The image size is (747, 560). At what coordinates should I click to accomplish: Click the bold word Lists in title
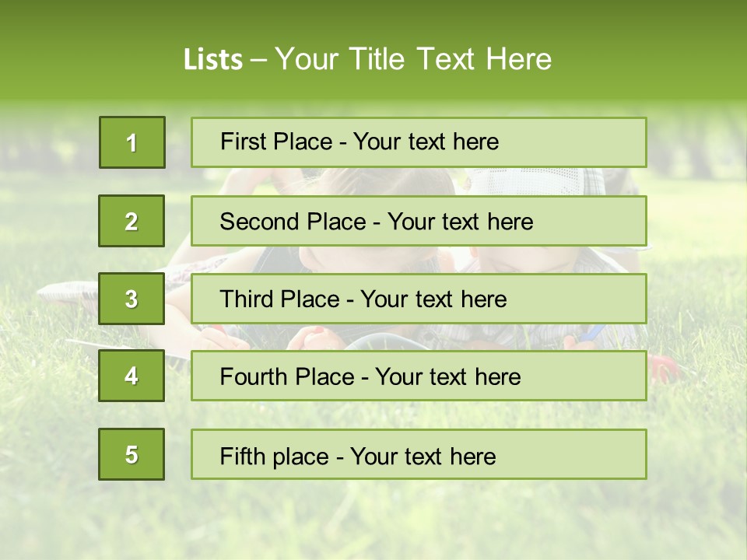tap(213, 60)
